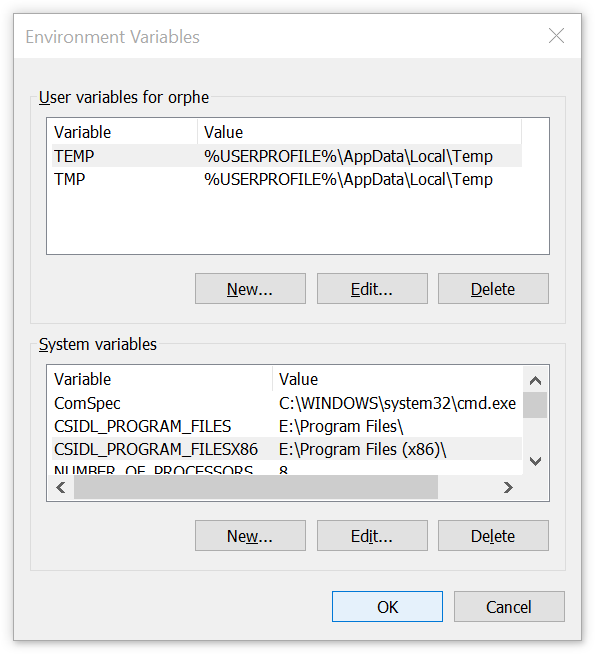Image resolution: width=595 pixels, height=654 pixels.
Task: Select the TEMP user variable row
Action: click(x=287, y=156)
